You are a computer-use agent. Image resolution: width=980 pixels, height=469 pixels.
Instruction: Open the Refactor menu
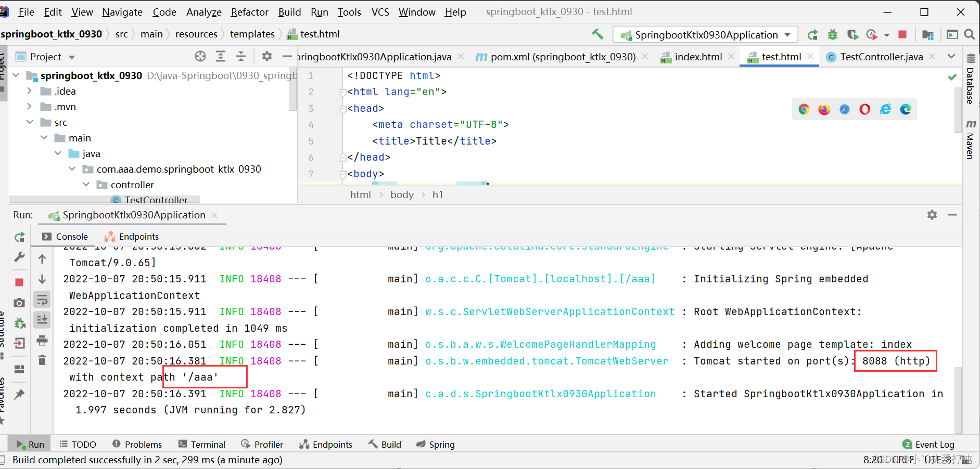[x=249, y=12]
